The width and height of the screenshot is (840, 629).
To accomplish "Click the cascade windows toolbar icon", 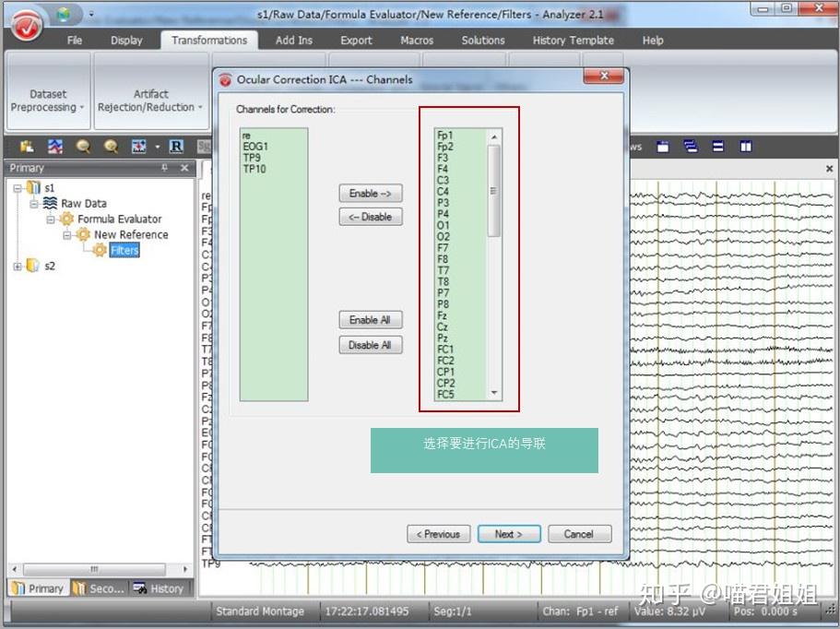I will (x=691, y=147).
